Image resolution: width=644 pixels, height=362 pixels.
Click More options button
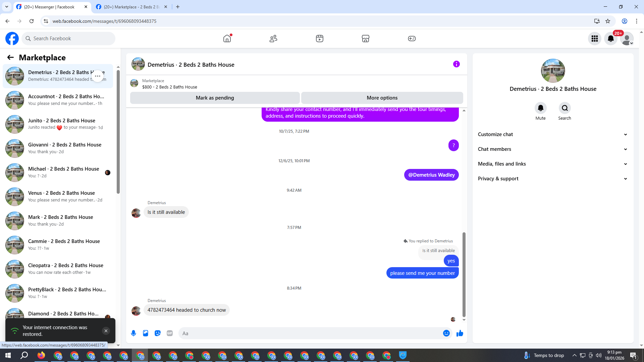[x=382, y=98]
